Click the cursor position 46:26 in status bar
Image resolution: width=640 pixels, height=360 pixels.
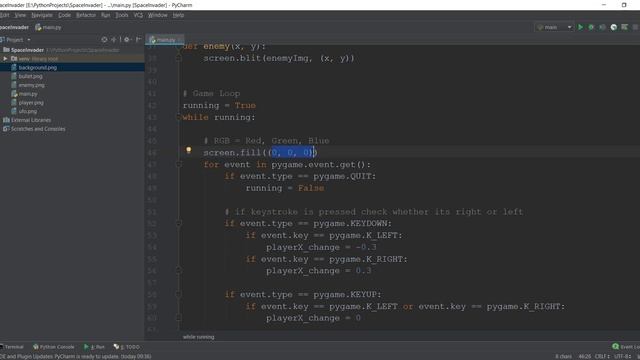click(584, 356)
